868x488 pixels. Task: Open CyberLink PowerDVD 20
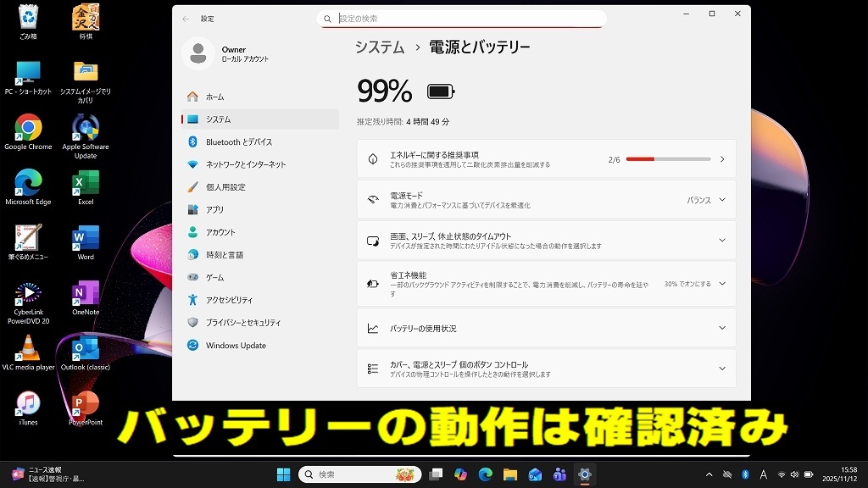coord(28,292)
